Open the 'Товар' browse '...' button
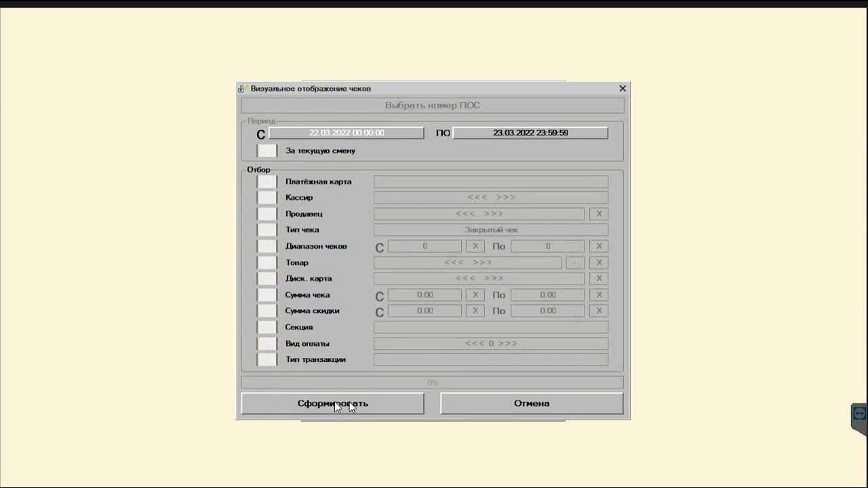 pos(575,262)
